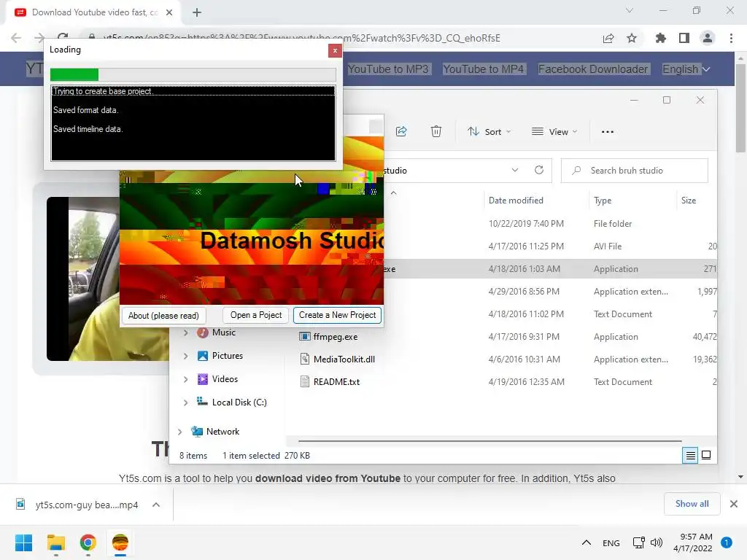Toggle Chrome side panel icon
Image resolution: width=747 pixels, height=560 pixels.
[x=684, y=38]
